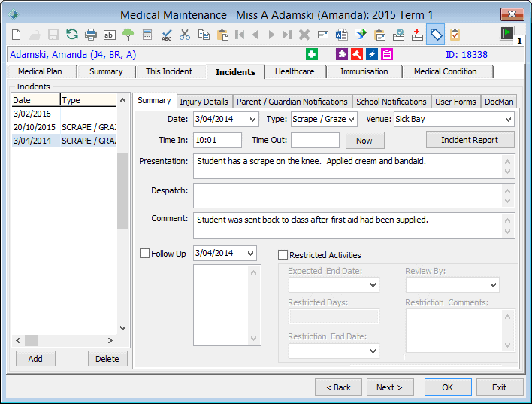Open the Restriction End Date dropdown

click(373, 351)
